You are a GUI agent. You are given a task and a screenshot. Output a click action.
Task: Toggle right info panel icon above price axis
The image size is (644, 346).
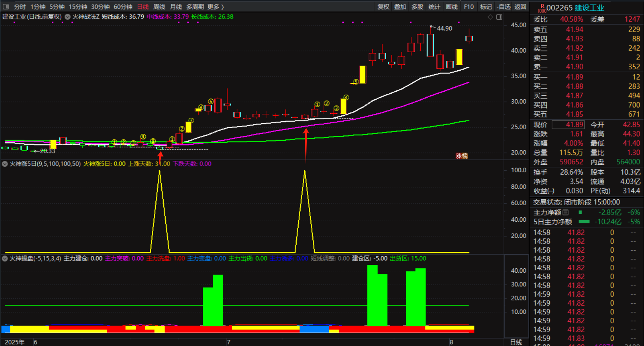(x=499, y=17)
